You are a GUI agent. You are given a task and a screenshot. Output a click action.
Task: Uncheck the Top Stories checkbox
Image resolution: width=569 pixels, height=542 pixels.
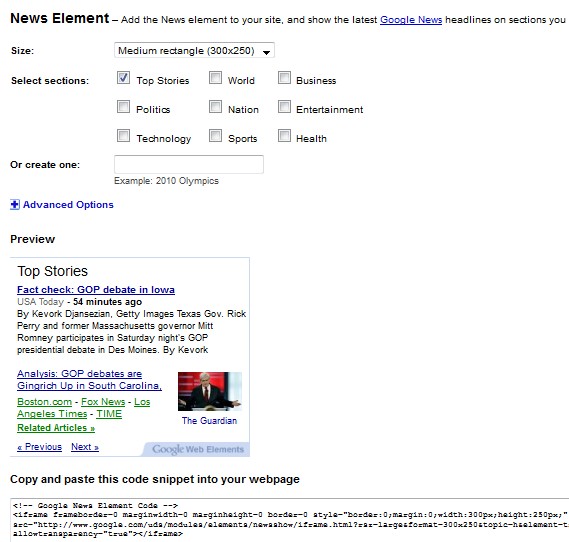click(x=123, y=78)
